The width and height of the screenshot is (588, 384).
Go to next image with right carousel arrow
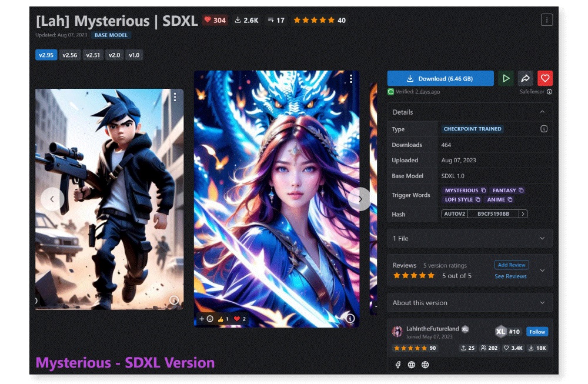click(x=360, y=199)
